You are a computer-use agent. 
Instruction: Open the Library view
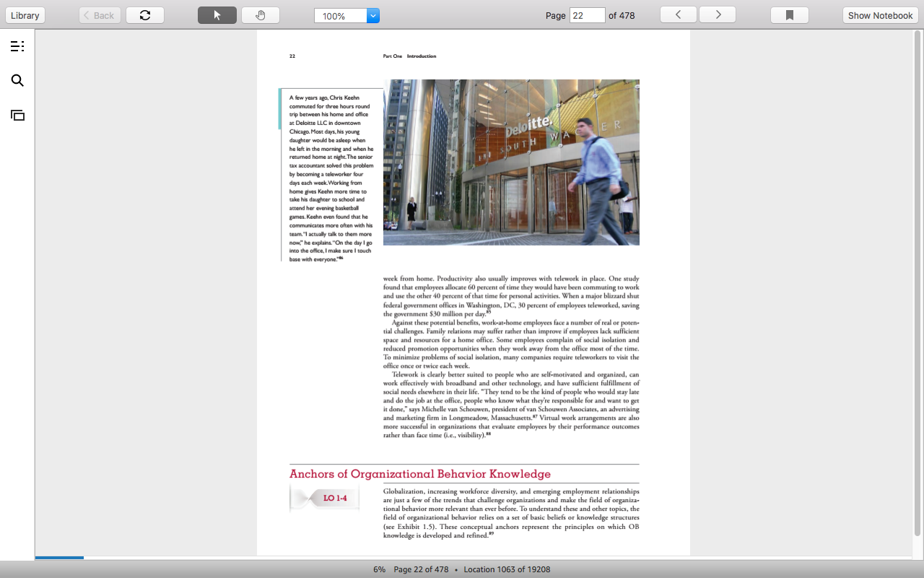click(25, 15)
